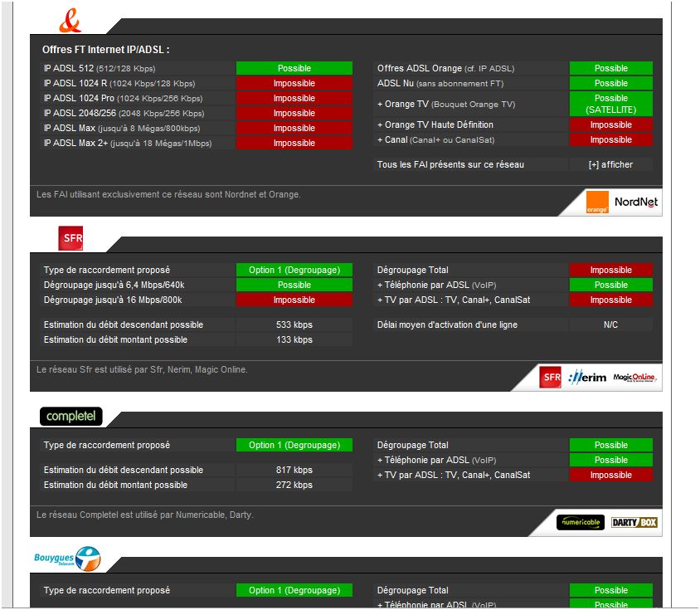Click Impossible status for Orange TV Haute Définition
The width and height of the screenshot is (700, 610).
610,124
